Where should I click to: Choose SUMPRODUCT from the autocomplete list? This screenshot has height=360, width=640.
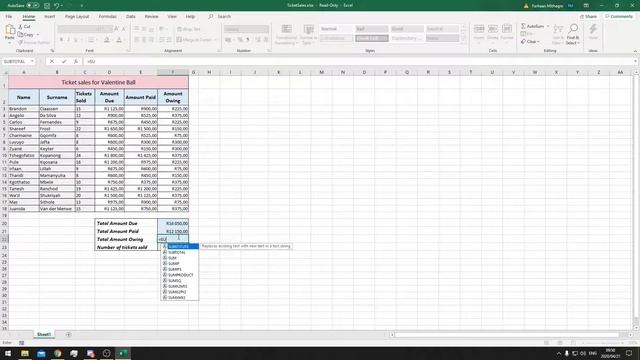180,275
